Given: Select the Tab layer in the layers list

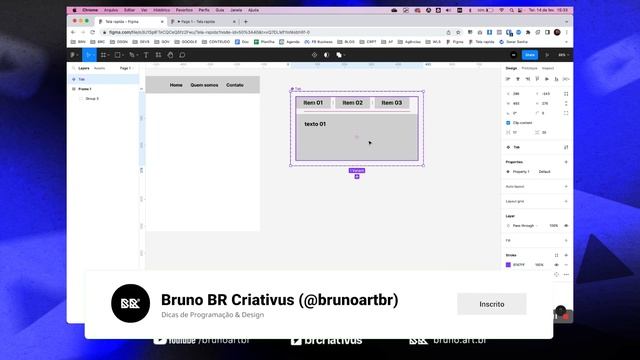Looking at the screenshot, I should tap(104, 79).
